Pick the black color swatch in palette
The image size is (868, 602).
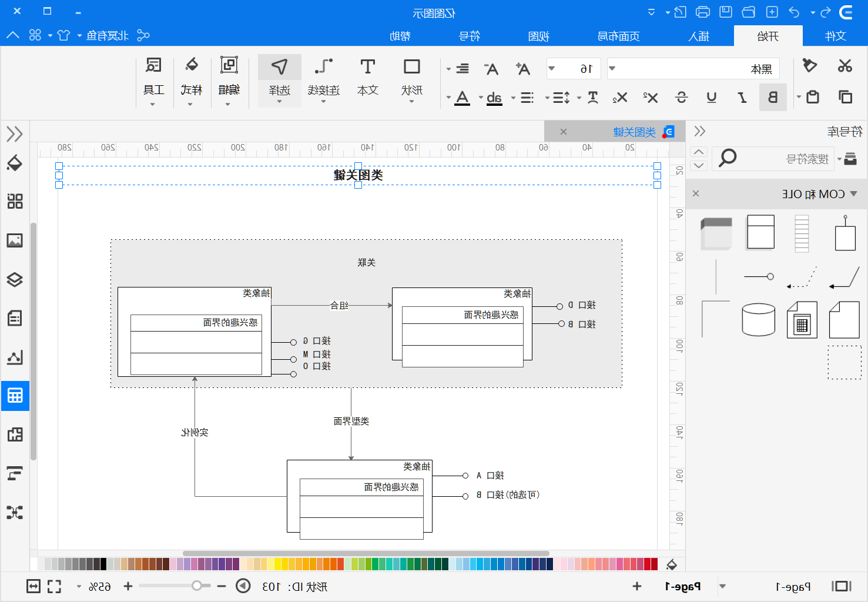pos(103,564)
